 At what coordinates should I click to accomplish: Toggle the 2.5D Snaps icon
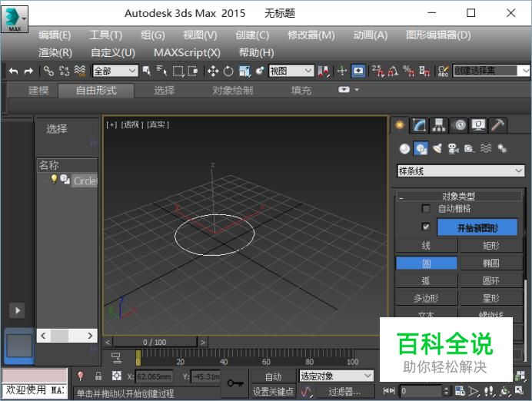377,71
